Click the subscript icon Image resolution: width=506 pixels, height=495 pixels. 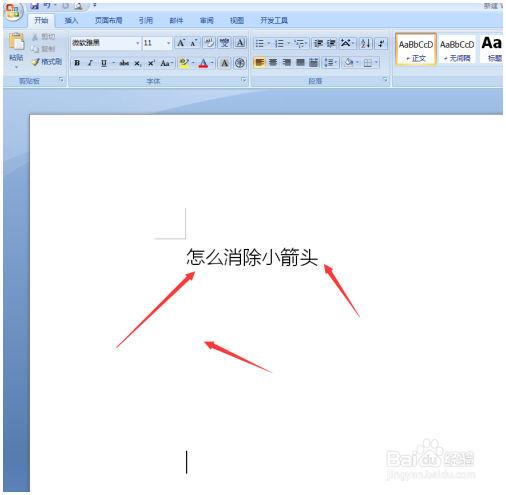tap(138, 63)
